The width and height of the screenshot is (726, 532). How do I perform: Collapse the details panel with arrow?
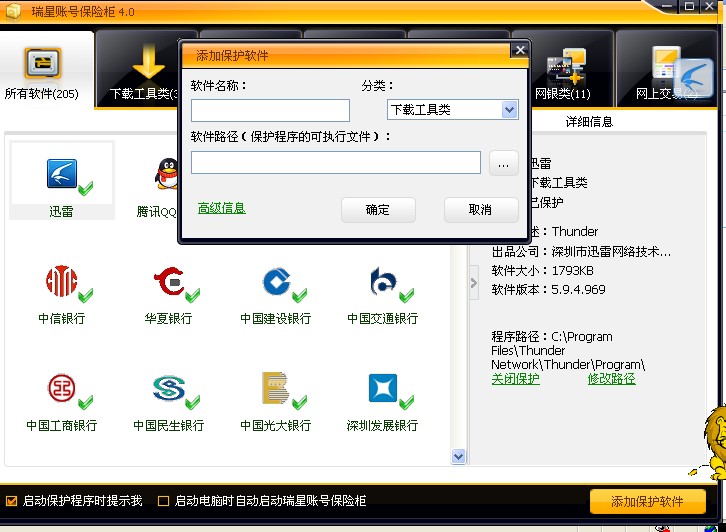point(474,282)
